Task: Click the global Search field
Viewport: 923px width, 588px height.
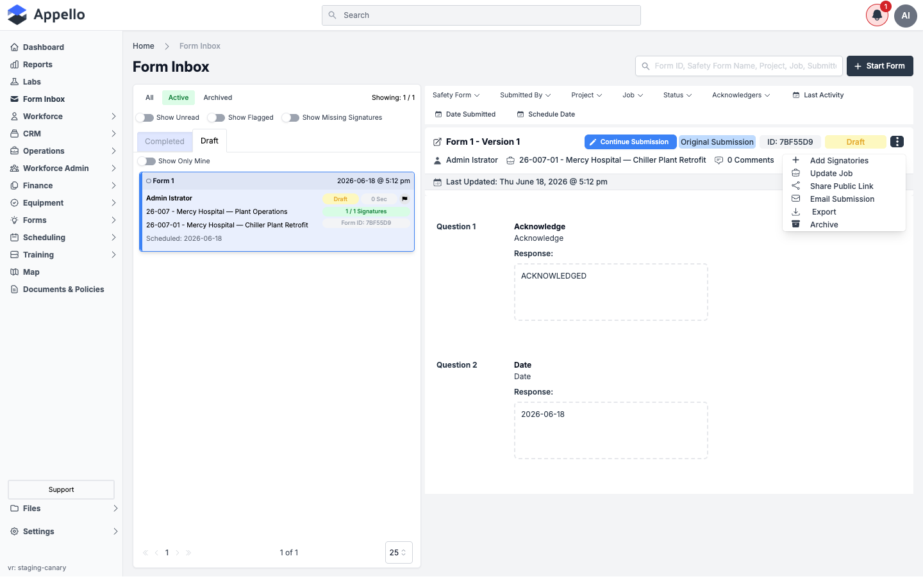Action: (x=481, y=15)
